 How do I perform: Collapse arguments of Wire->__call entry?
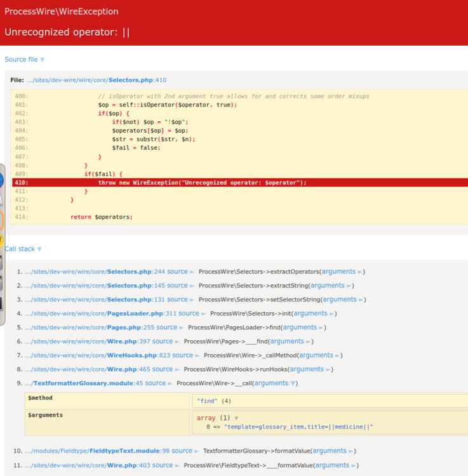tap(275, 383)
